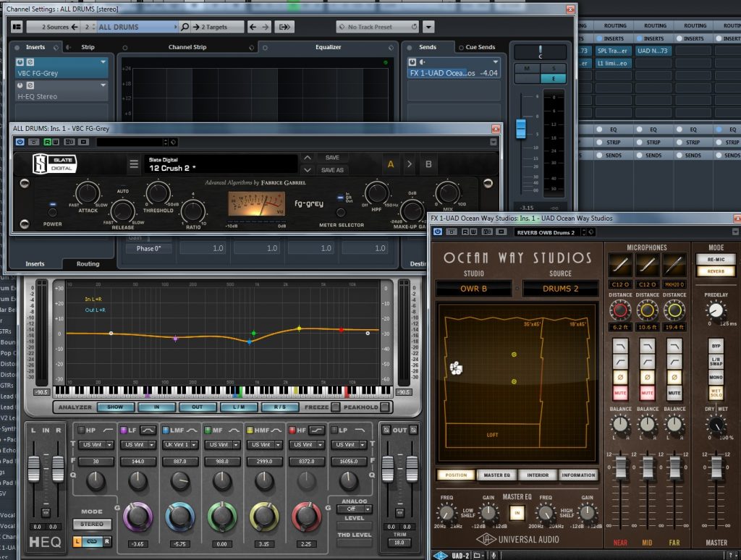741x560 pixels.
Task: Switch to the Cue Sends tab
Action: (x=480, y=47)
